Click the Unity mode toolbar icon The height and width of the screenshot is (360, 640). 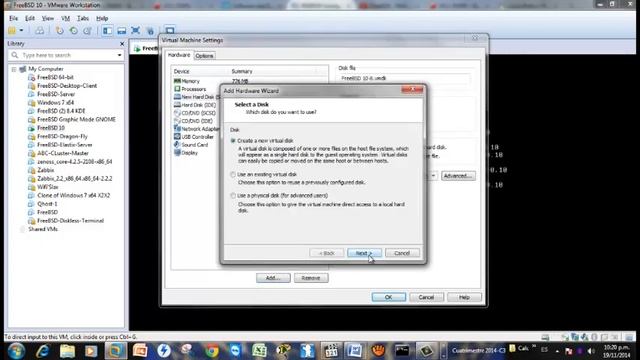pyautogui.click(x=150, y=31)
